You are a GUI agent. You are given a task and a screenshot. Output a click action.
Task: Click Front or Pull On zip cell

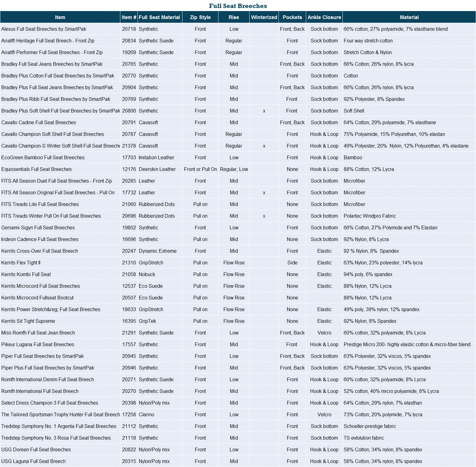200,169
